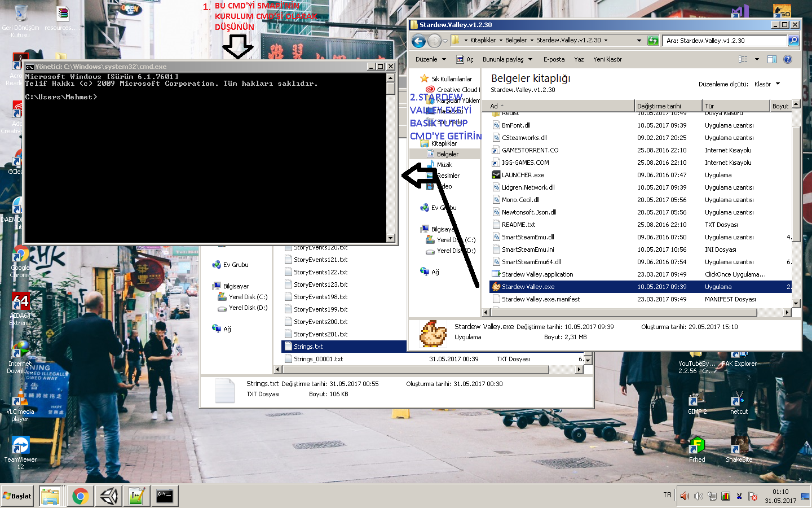812x508 pixels.
Task: Switch to cmd window via taskbar
Action: (165, 496)
